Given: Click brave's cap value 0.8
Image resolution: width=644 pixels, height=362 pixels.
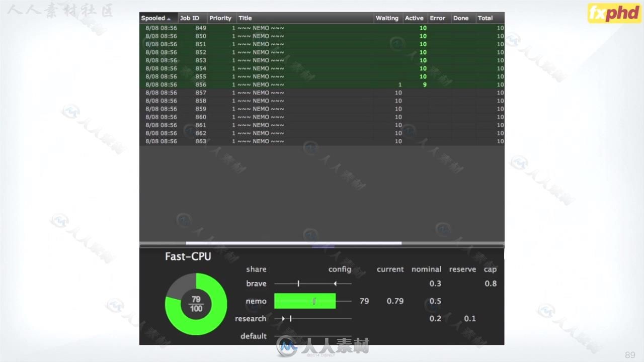Looking at the screenshot, I should pyautogui.click(x=491, y=284).
